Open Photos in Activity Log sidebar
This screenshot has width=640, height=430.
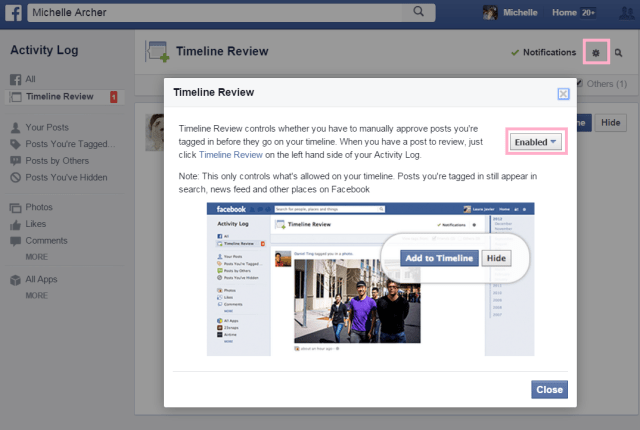coord(40,207)
